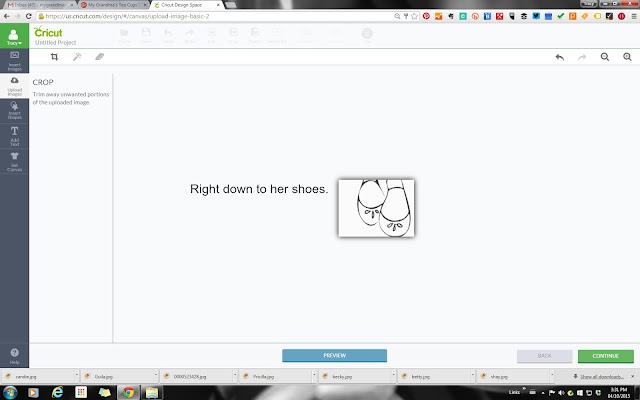The height and width of the screenshot is (400, 640).
Task: Zoom in with the plus magnifier
Action: point(627,57)
